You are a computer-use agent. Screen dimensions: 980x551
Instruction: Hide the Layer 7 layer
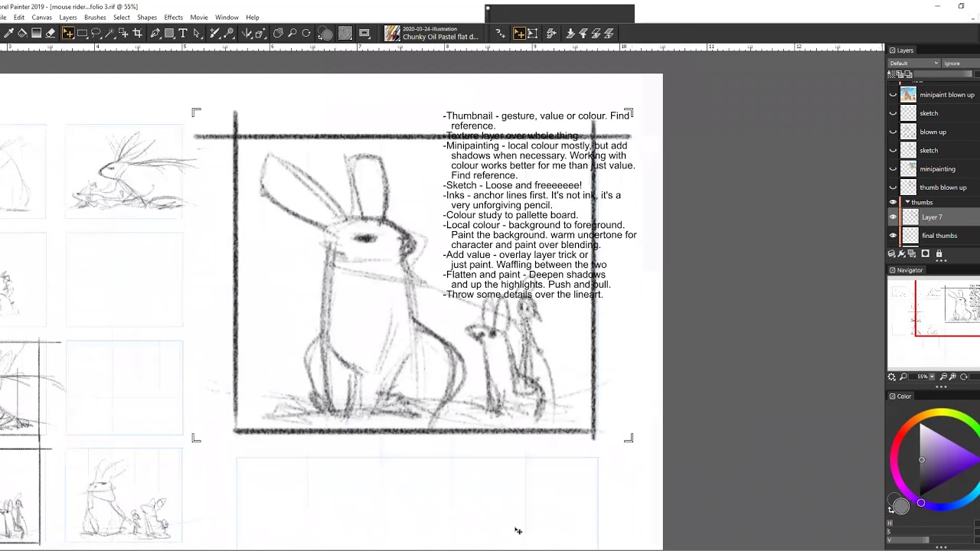point(893,217)
